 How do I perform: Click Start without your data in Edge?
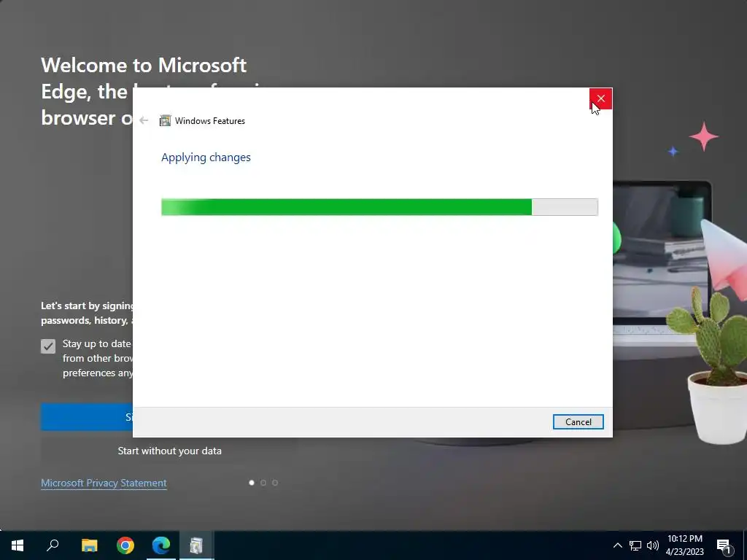(x=169, y=451)
